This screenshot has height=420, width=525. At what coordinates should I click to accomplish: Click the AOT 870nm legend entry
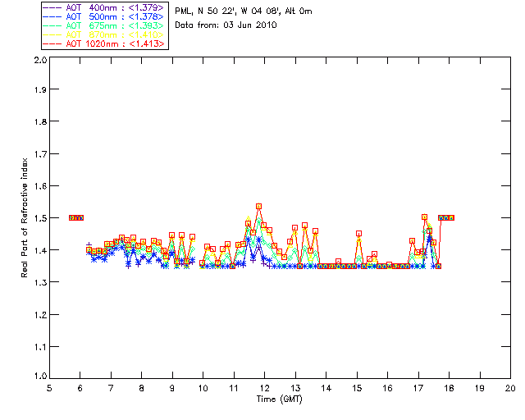[x=104, y=34]
